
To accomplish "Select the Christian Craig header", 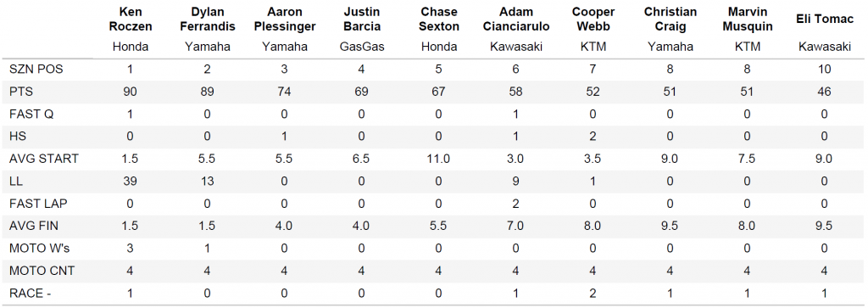I will point(670,19).
